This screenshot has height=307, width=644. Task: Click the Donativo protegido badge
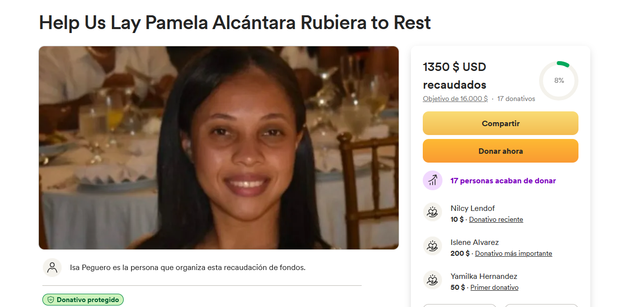pos(83,300)
